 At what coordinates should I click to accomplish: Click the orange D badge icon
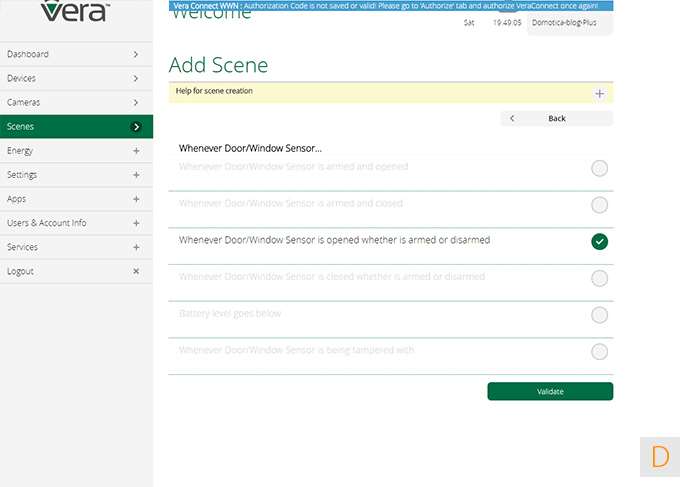pyautogui.click(x=659, y=457)
